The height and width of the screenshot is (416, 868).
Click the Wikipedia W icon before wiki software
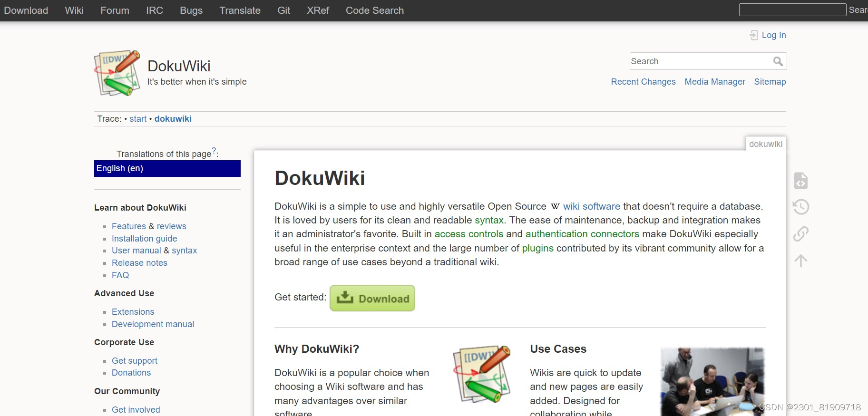point(555,207)
